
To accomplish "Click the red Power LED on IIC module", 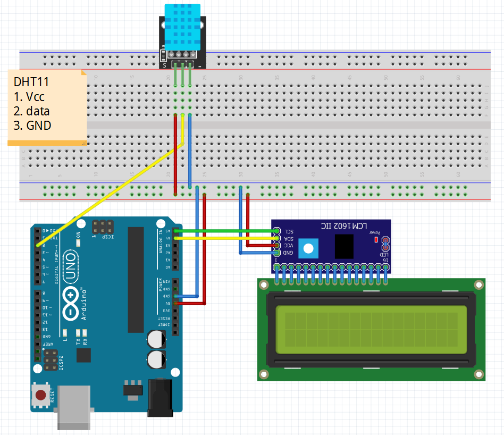I will [x=376, y=240].
